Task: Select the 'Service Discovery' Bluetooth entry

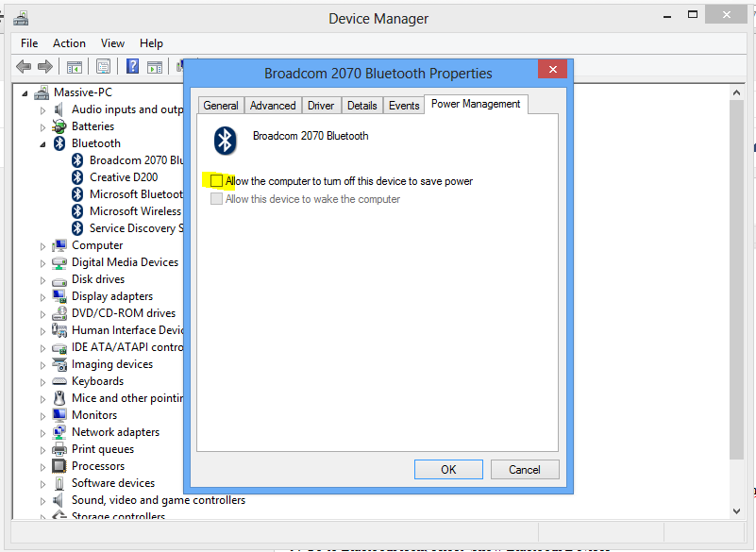Action: (x=136, y=228)
